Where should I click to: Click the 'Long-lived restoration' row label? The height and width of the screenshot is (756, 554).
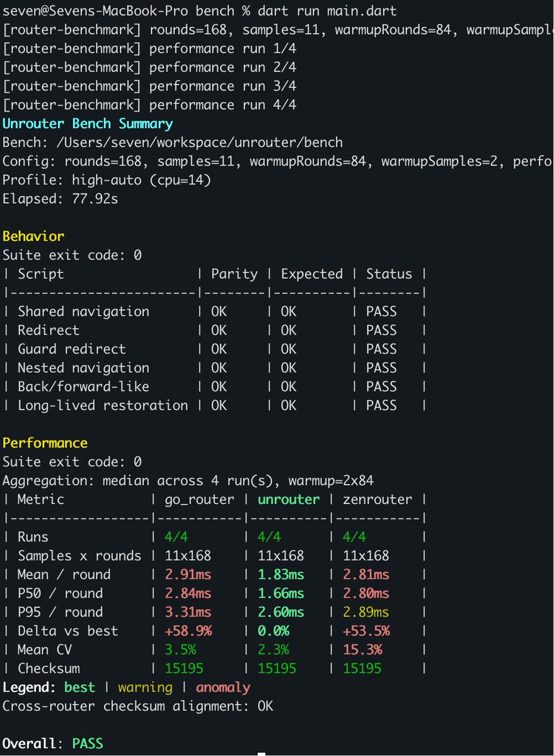[x=103, y=406]
